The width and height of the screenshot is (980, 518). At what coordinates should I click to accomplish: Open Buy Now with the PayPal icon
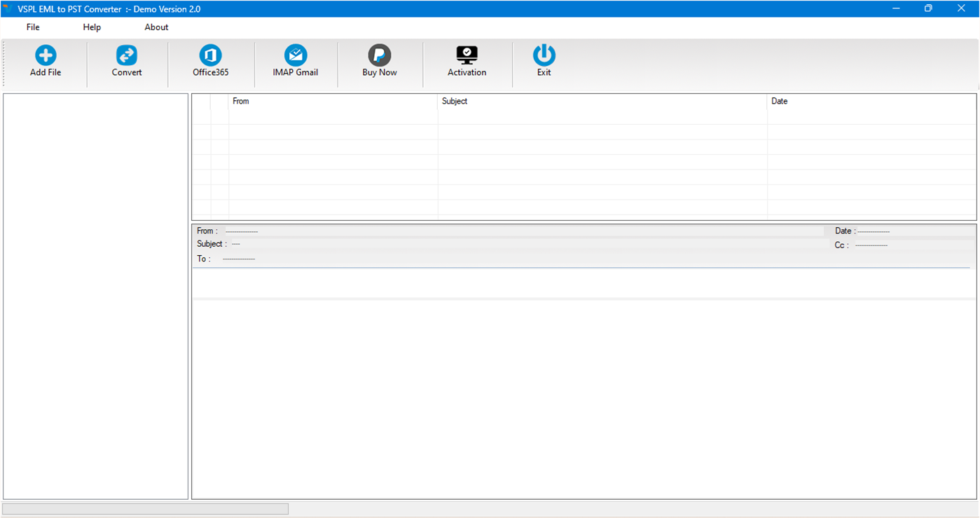tap(379, 60)
